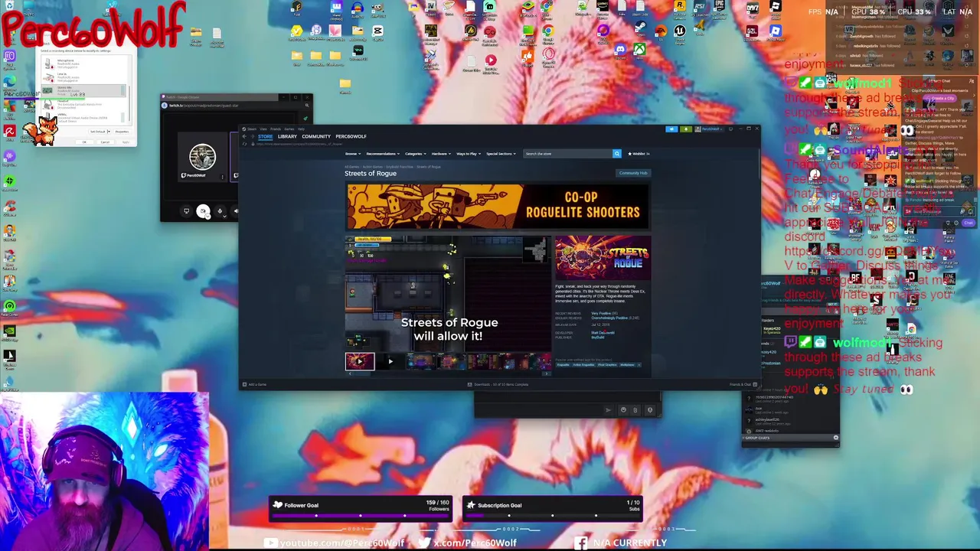980x551 pixels.
Task: Toggle speaker audio in Twitch guest window
Action: tap(236, 211)
